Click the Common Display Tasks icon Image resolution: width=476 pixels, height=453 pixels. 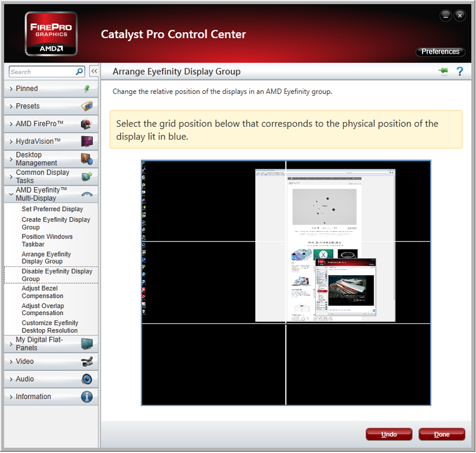tap(87, 177)
